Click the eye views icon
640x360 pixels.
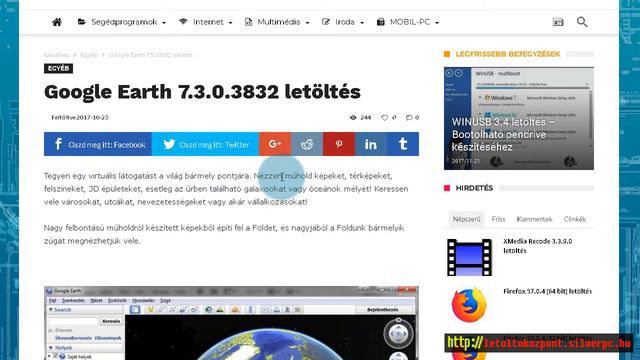(x=353, y=118)
